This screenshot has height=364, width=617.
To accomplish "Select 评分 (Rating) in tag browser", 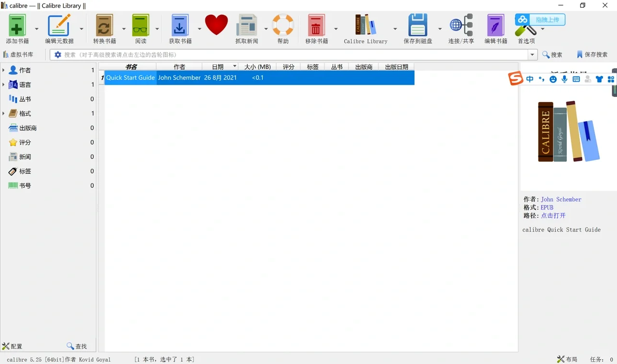I will 25,143.
